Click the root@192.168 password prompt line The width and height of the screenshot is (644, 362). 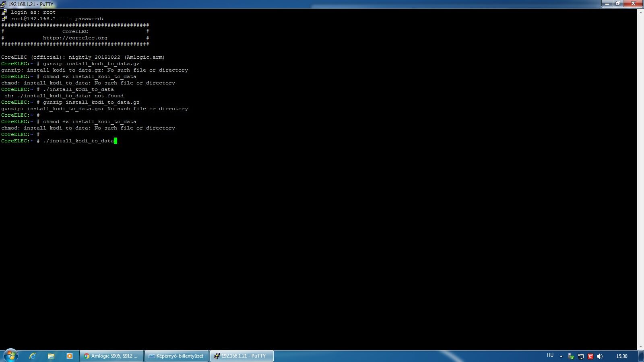click(x=57, y=19)
